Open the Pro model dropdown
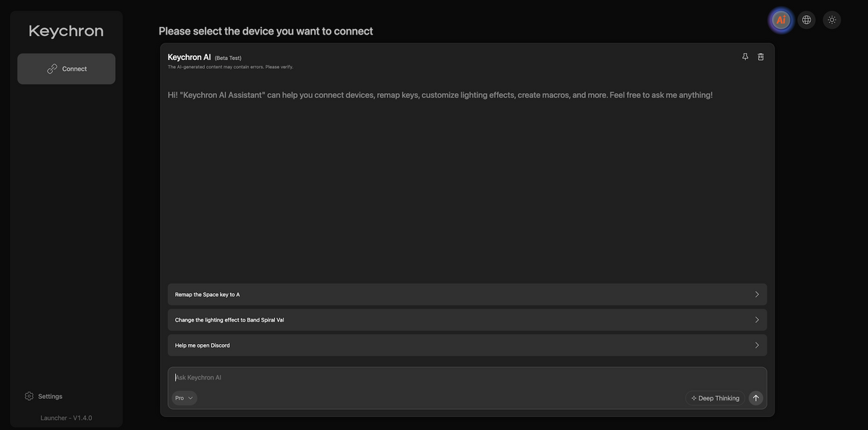This screenshot has height=430, width=868. [x=184, y=398]
